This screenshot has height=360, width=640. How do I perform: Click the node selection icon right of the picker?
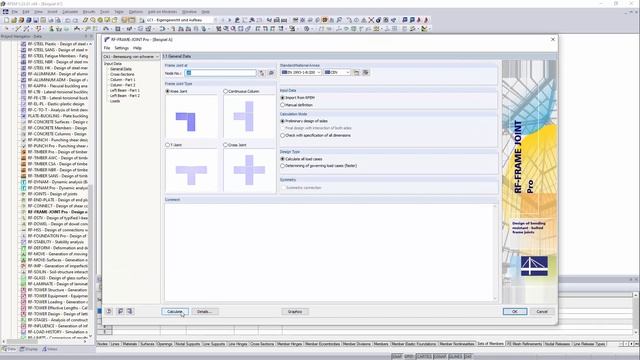[x=271, y=73]
